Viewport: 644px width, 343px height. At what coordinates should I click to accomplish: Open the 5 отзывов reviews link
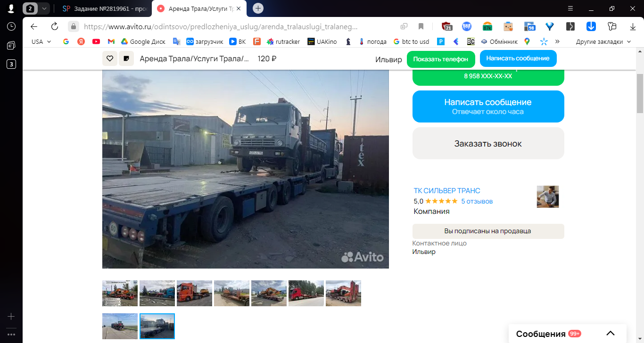477,201
